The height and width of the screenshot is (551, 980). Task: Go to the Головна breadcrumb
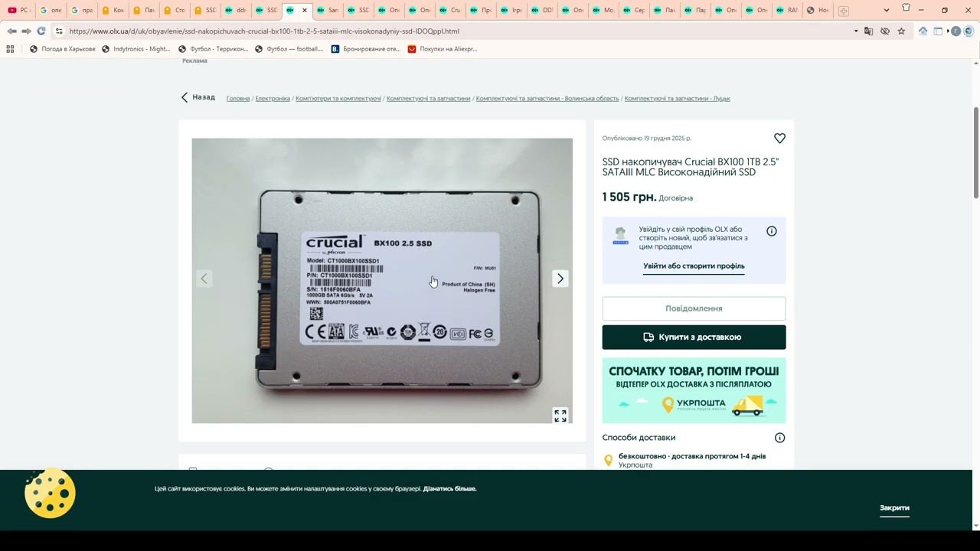pyautogui.click(x=238, y=99)
